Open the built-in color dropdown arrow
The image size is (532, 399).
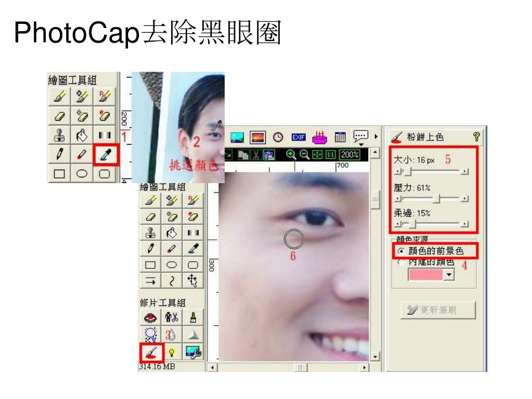coord(449,275)
